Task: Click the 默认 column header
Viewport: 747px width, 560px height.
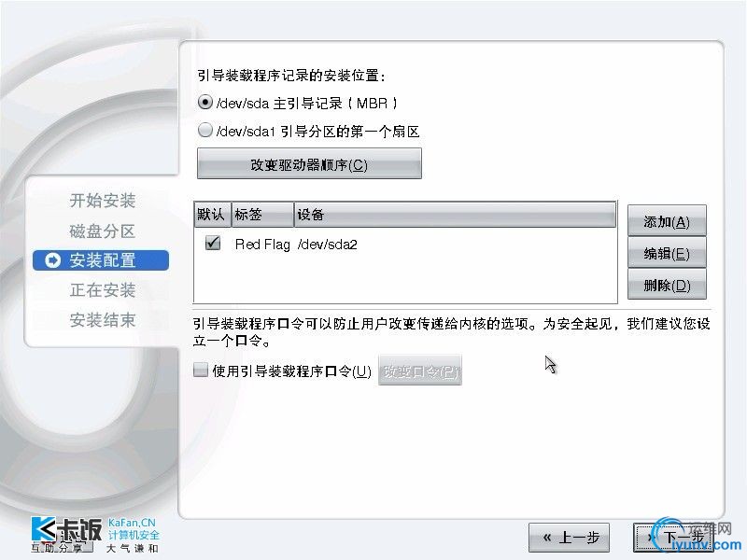Action: [x=213, y=215]
